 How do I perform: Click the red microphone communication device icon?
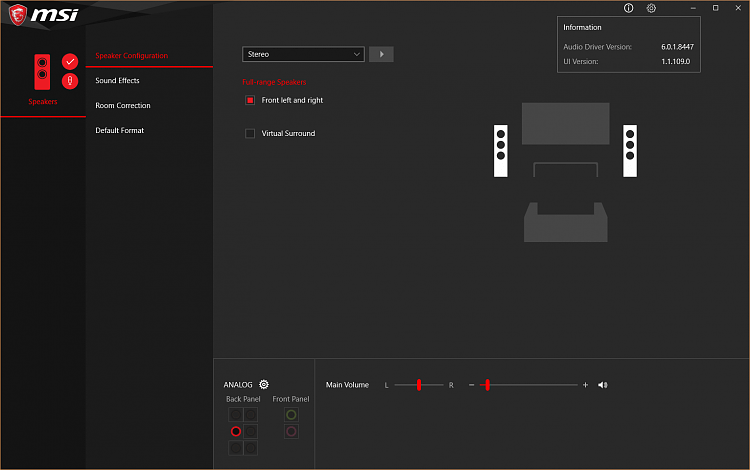point(70,82)
